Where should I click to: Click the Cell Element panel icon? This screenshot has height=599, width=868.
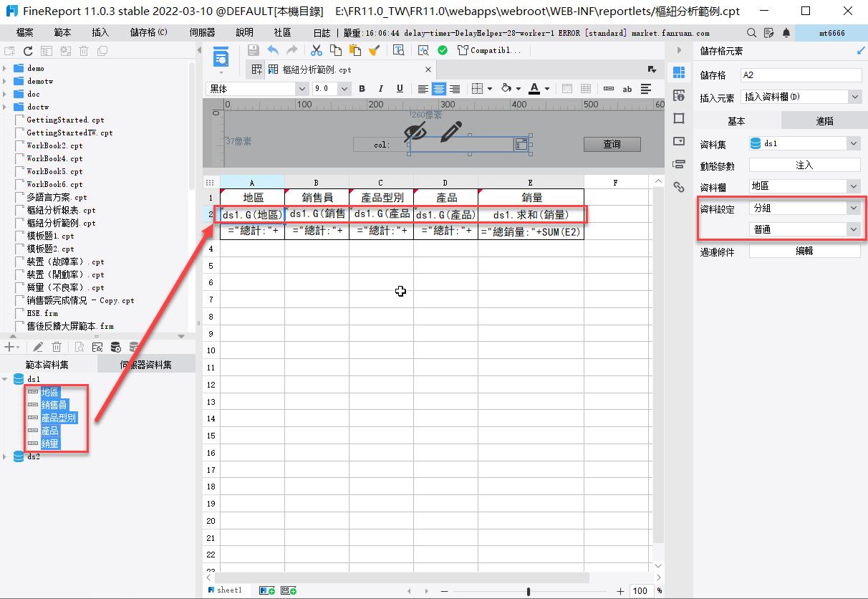[x=679, y=72]
